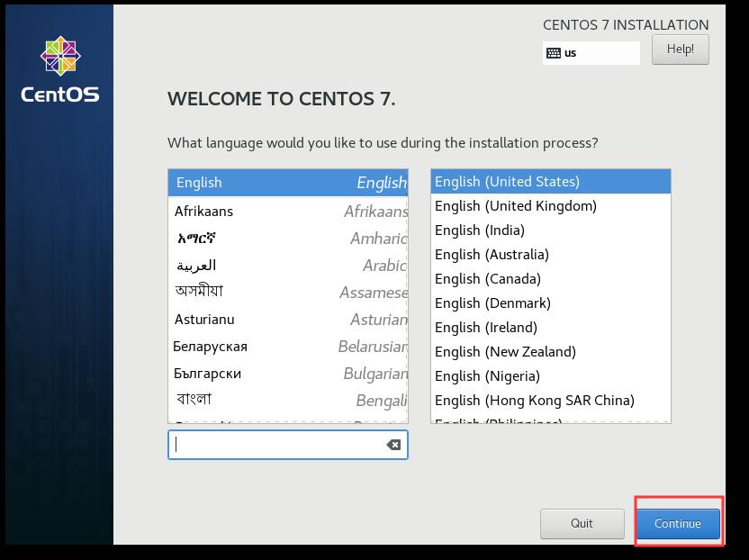Viewport: 749px width, 560px height.
Task: Open the Help! panel
Action: tap(681, 50)
